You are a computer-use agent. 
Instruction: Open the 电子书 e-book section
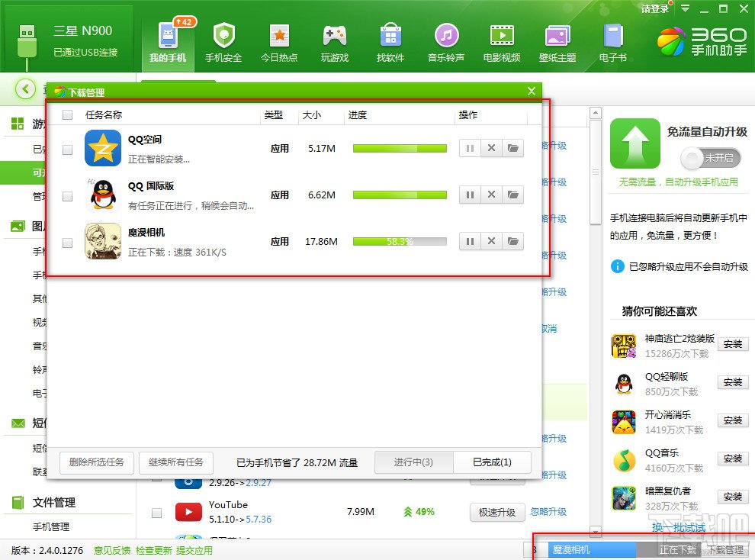pos(613,43)
